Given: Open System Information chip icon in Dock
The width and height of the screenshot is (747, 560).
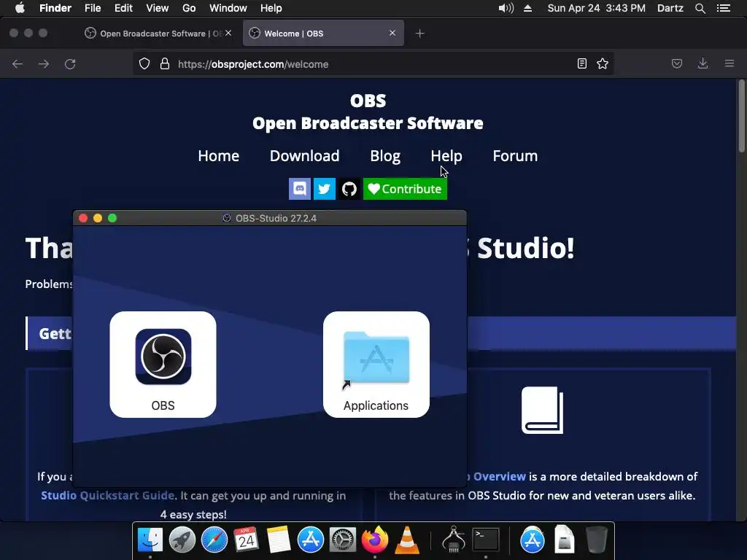Looking at the screenshot, I should point(454,540).
